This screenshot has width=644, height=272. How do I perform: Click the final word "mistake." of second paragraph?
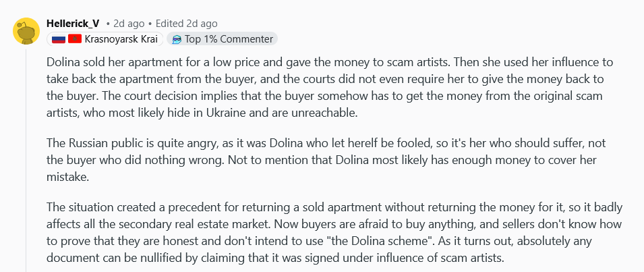click(67, 177)
